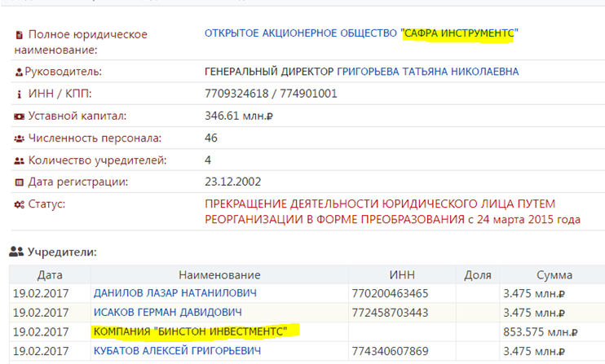Image resolution: width=605 pixels, height=364 pixels.
Task: Click the Уставной капитал label
Action: (x=77, y=116)
